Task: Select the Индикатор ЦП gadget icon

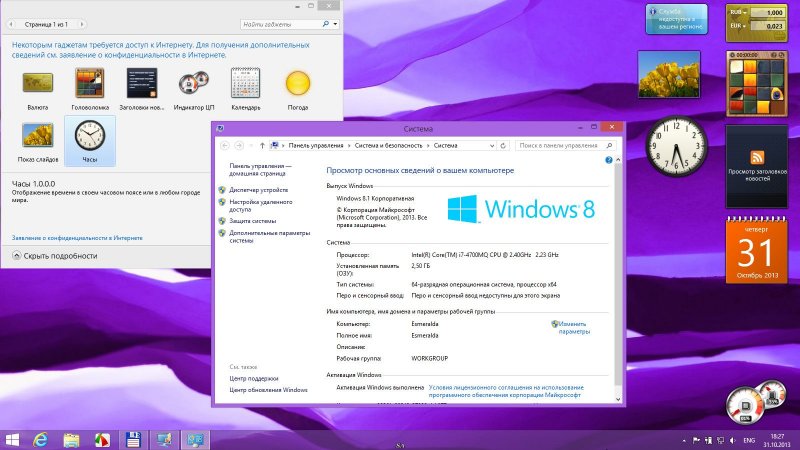Action: click(x=194, y=83)
